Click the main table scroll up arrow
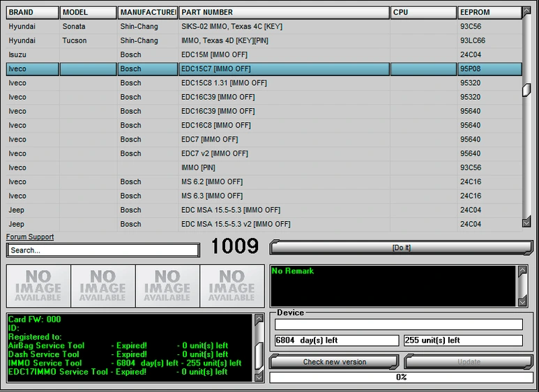The width and height of the screenshot is (539, 392). click(x=526, y=12)
